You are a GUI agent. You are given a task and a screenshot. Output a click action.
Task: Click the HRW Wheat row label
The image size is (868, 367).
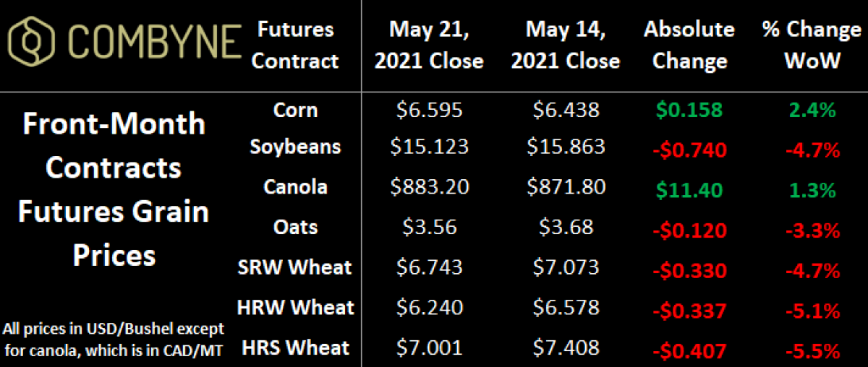coord(295,308)
